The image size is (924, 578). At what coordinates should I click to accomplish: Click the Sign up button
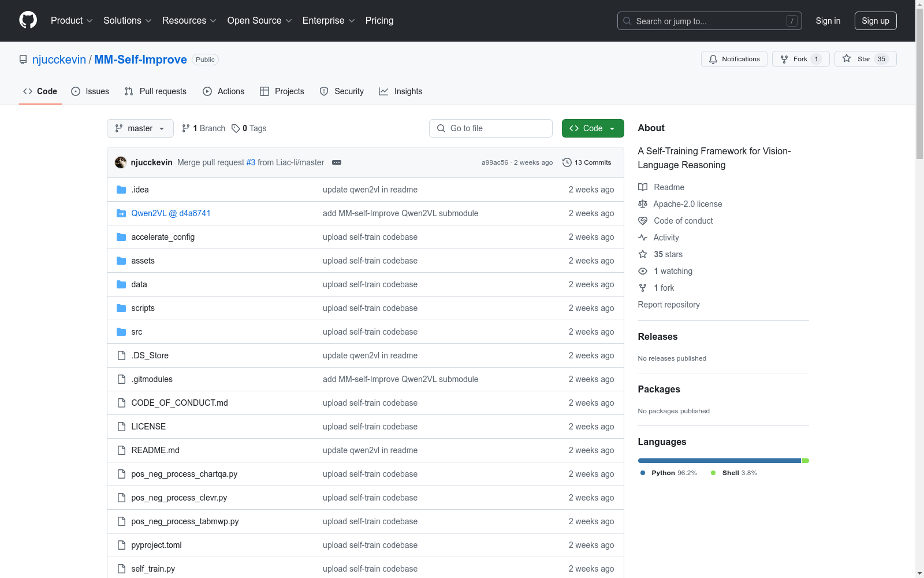pyautogui.click(x=875, y=21)
